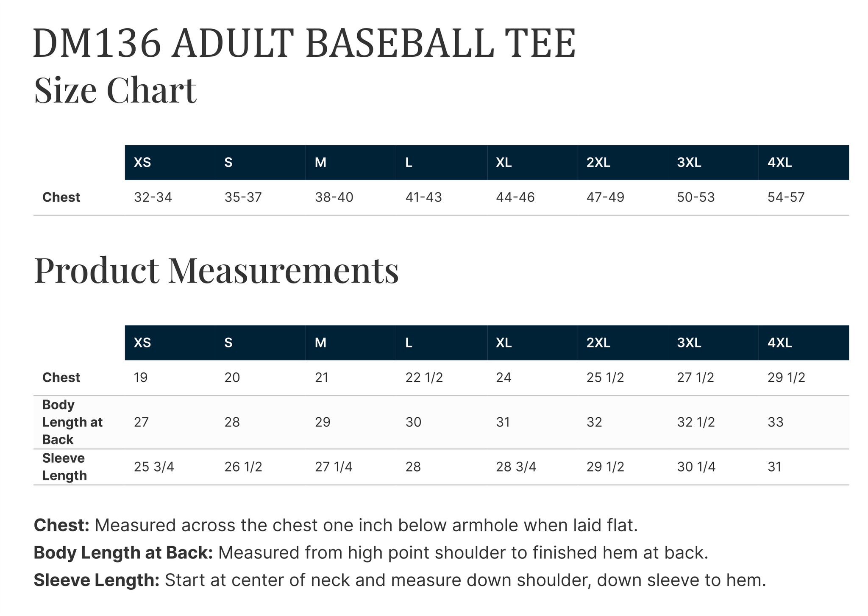Click the 27 1/2 chest measurement cell
Viewport: 868px width, 616px height.
pos(695,377)
